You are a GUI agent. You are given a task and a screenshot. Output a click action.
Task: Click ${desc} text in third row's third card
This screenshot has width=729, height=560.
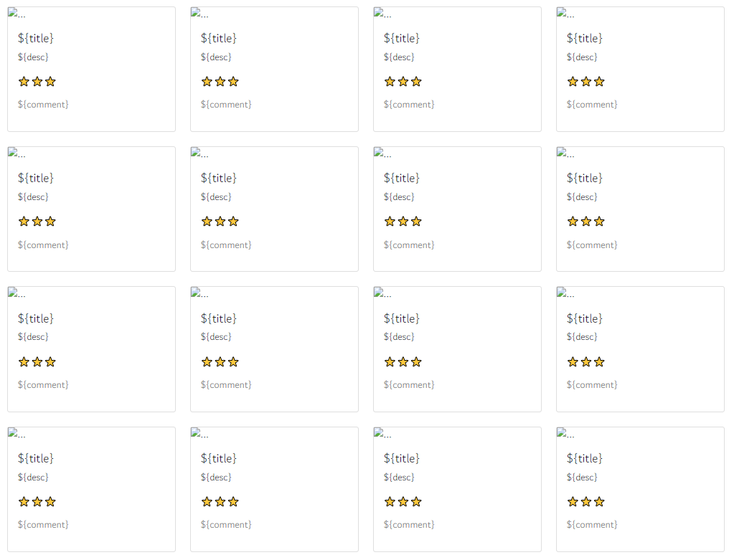pos(399,337)
